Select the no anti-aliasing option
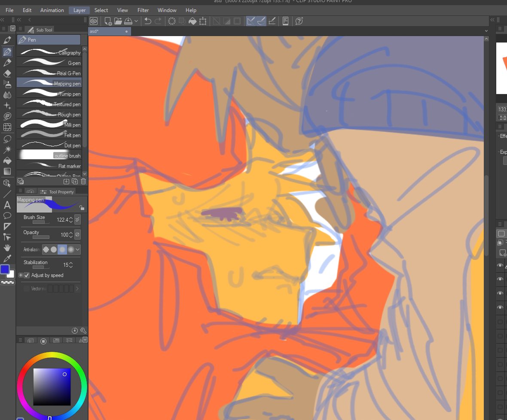507x420 pixels. coord(46,250)
